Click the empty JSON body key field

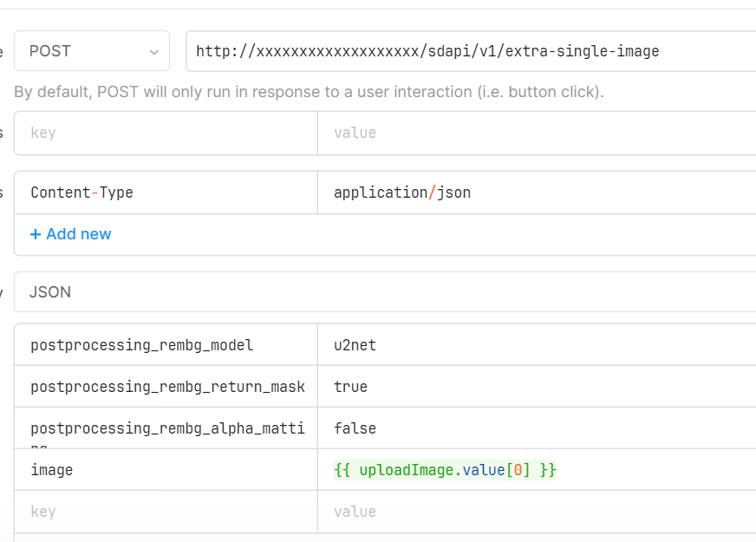tap(165, 511)
